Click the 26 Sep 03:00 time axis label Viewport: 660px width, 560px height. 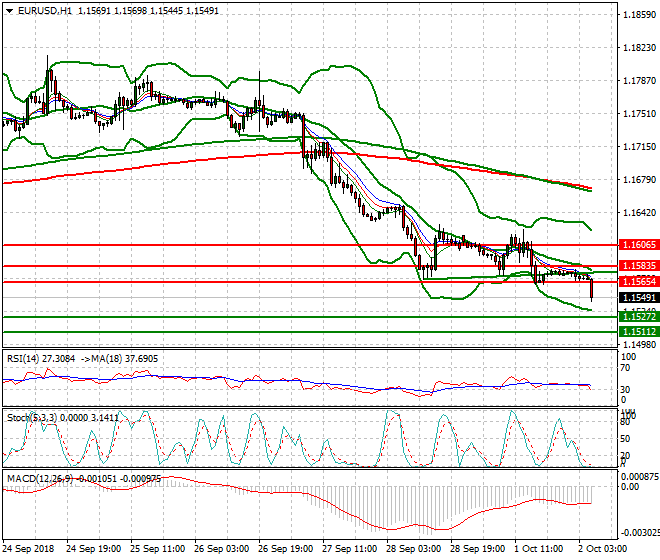[x=221, y=549]
